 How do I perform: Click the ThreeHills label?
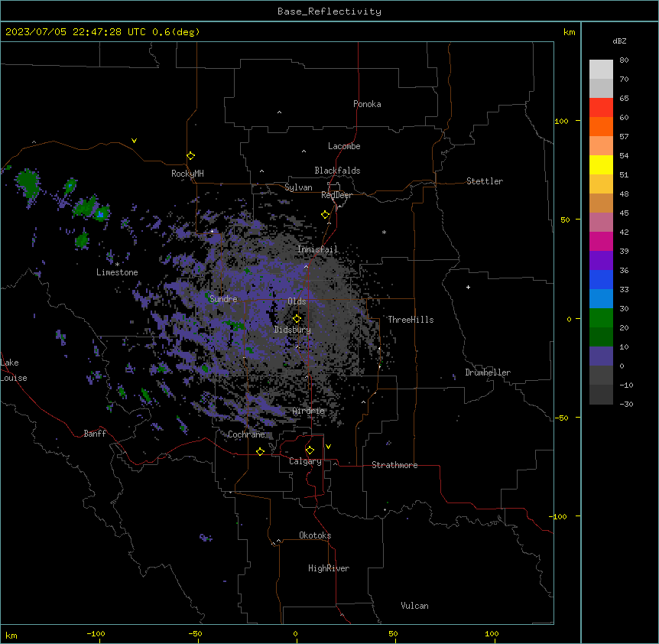pyautogui.click(x=411, y=320)
